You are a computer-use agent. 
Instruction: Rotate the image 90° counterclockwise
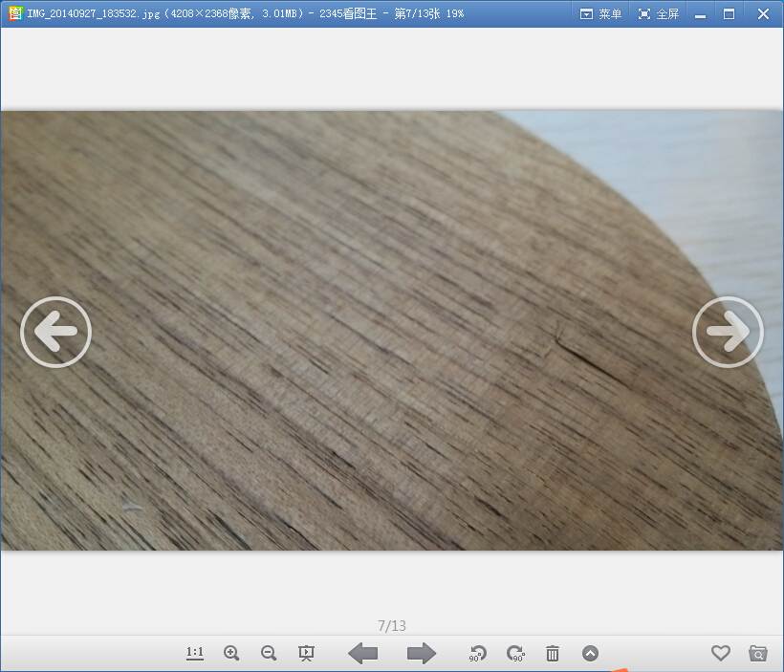477,653
